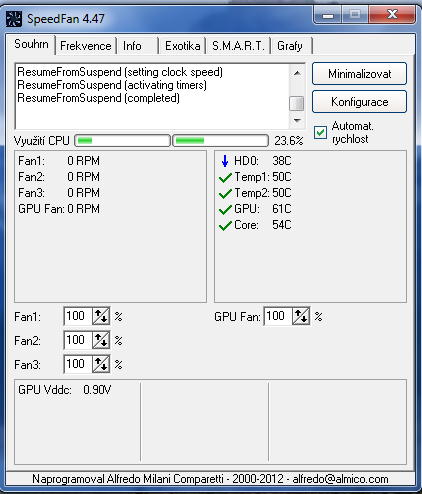Image resolution: width=422 pixels, height=494 pixels.
Task: Adjust Fan2 speed with its spinner arrows
Action: click(101, 340)
